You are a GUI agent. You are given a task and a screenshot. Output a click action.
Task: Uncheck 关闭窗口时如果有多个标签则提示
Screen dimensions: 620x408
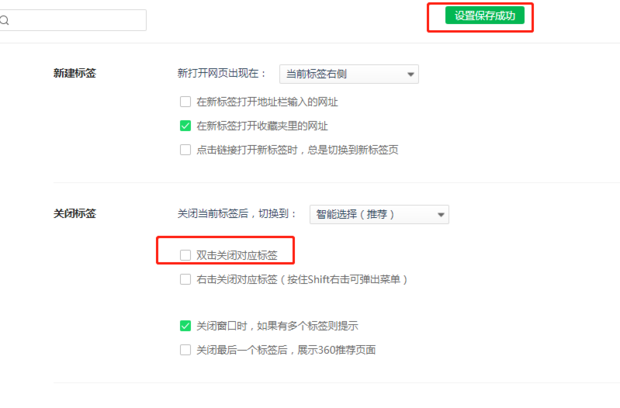point(185,326)
